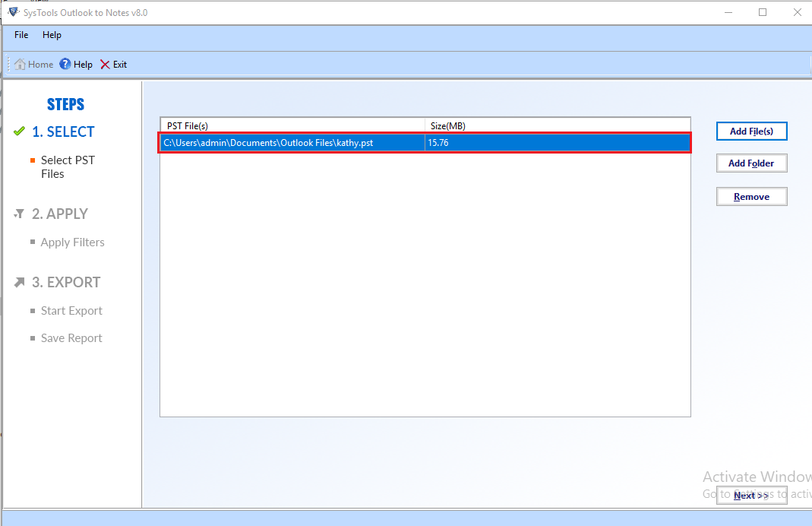Image resolution: width=812 pixels, height=526 pixels.
Task: Go to the 3. EXPORT step heading
Action: click(x=66, y=282)
